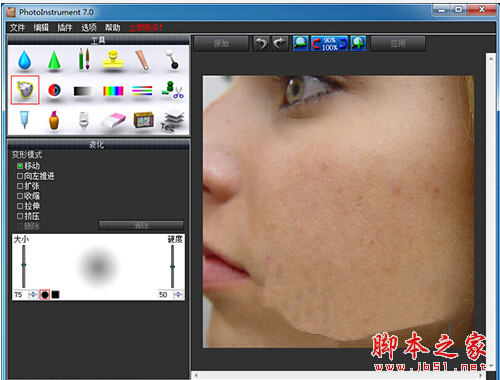Adjust the hardness value 50 spinner arrows
500x380 pixels.
(x=179, y=294)
